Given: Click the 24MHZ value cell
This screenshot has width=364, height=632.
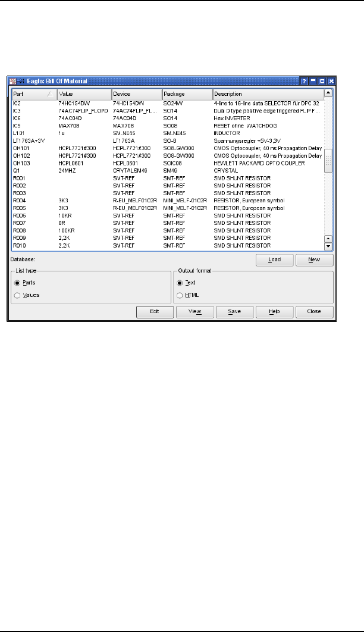Looking at the screenshot, I should coord(67,170).
